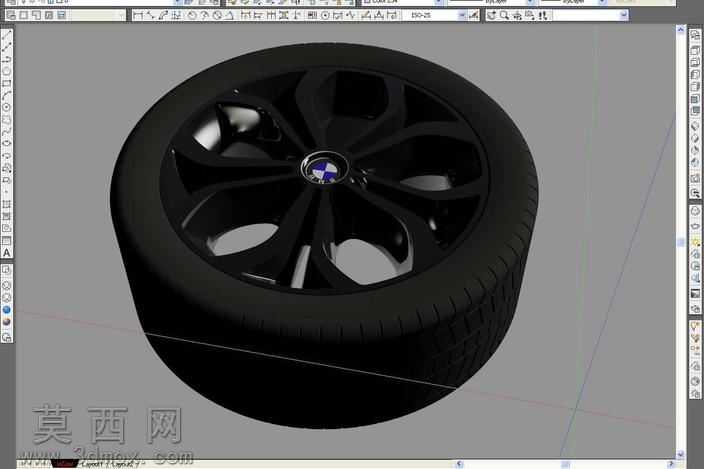704x469 pixels.
Task: Click the magnifier icon in top toolbar
Action: tap(504, 16)
